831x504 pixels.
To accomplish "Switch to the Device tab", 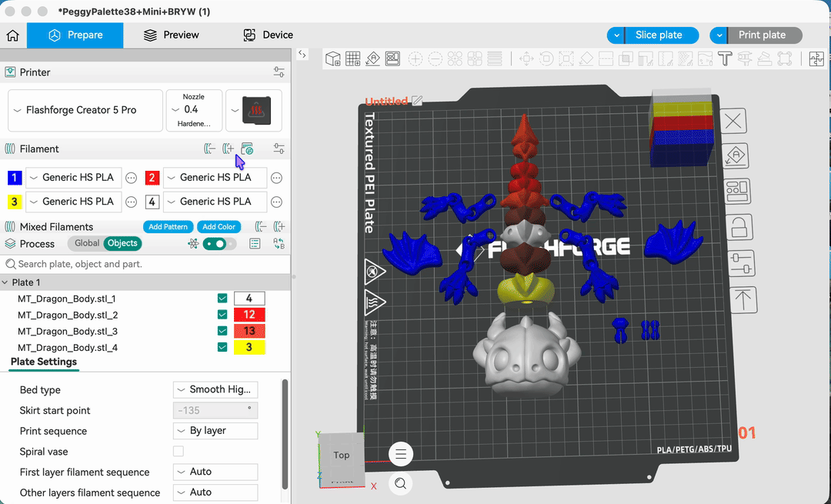I will tap(269, 35).
